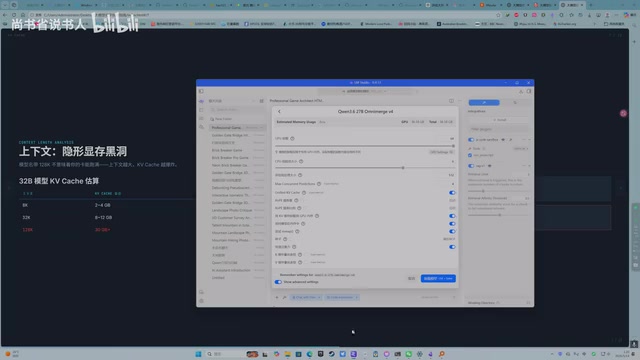
Task: Click the Retrieval Limit slider handle
Action: coord(483,191)
